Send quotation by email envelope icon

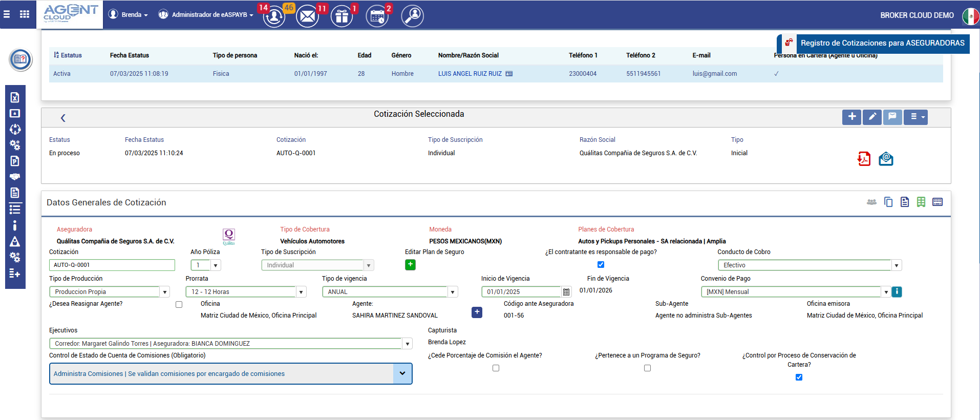coord(886,159)
